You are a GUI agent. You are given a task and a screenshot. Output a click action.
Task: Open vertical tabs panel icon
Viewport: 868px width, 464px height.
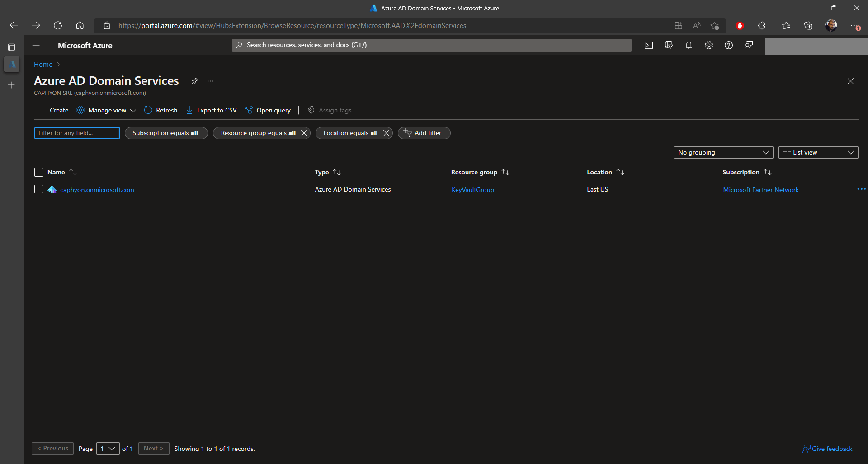[12, 47]
